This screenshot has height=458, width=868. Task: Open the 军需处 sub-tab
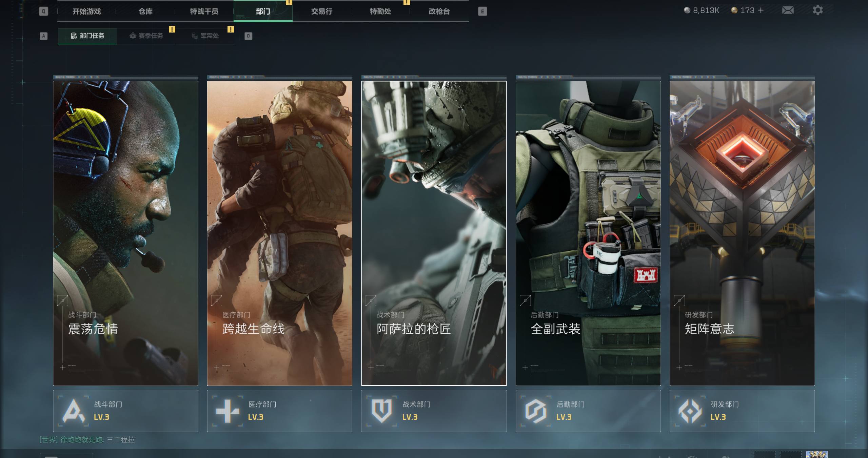[205, 36]
